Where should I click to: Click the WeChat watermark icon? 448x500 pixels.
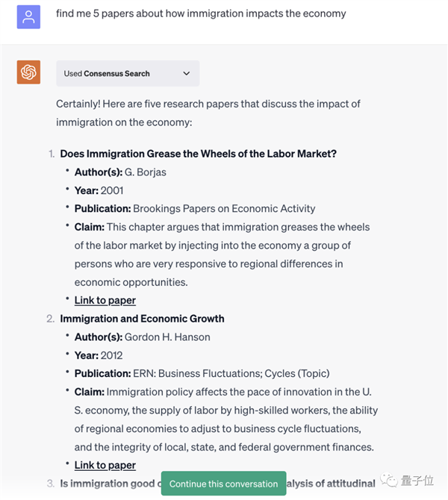tap(390, 481)
